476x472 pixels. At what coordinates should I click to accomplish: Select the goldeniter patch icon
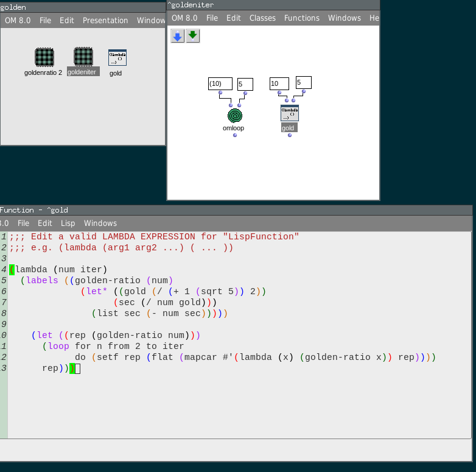pyautogui.click(x=83, y=57)
